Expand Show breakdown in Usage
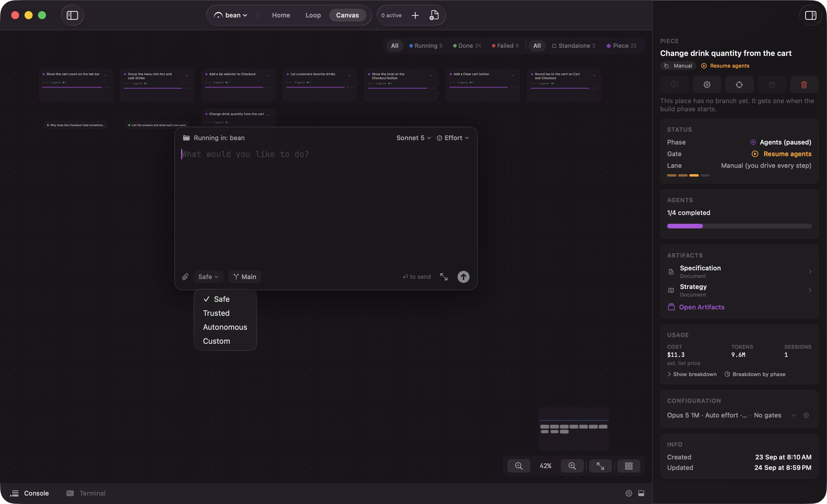This screenshot has height=504, width=827. [692, 374]
